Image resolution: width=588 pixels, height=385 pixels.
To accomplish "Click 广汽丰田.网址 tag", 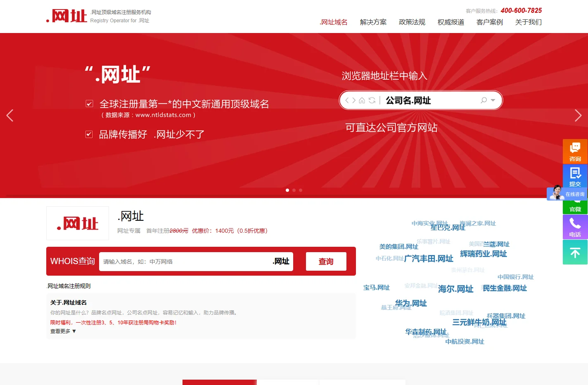I will 429,259.
